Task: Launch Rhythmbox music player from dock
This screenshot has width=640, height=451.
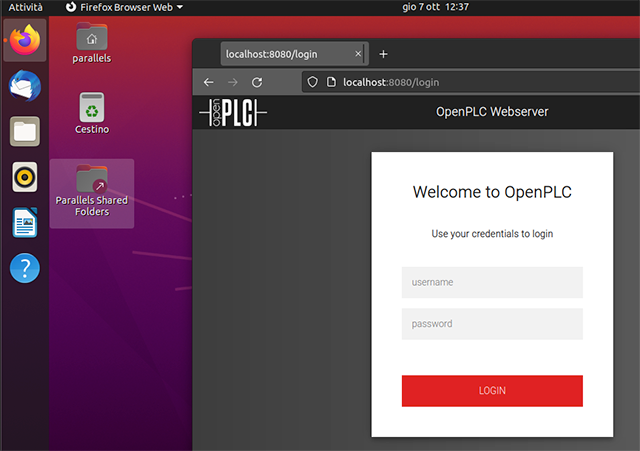Action: coord(25,177)
